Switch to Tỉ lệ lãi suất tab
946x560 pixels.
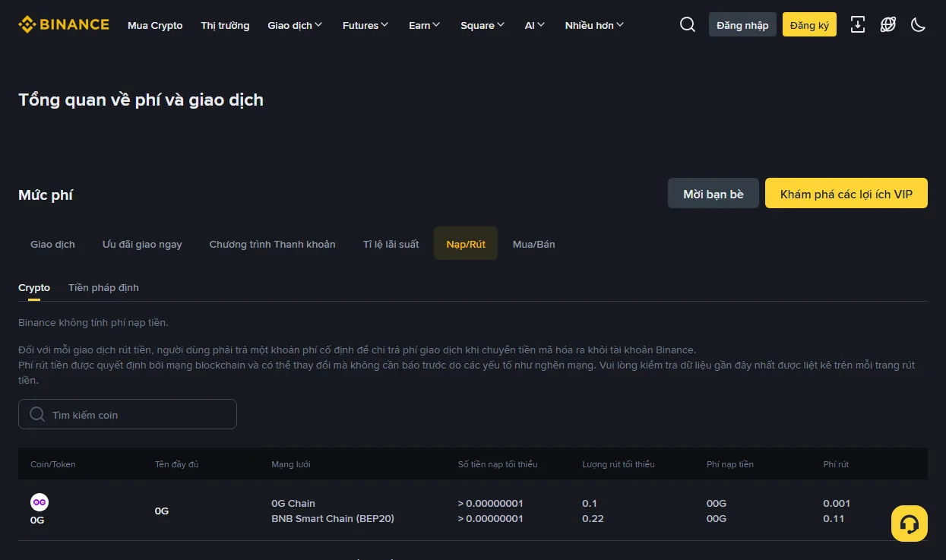(391, 244)
